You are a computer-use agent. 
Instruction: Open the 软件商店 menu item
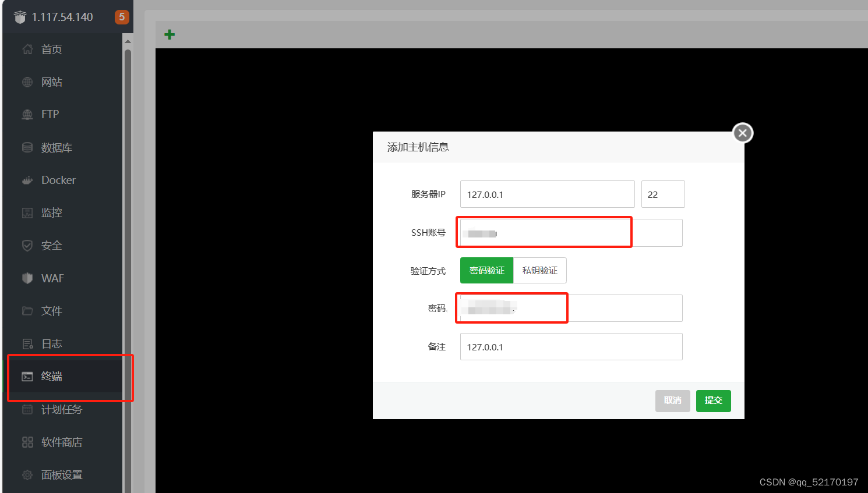coord(62,442)
